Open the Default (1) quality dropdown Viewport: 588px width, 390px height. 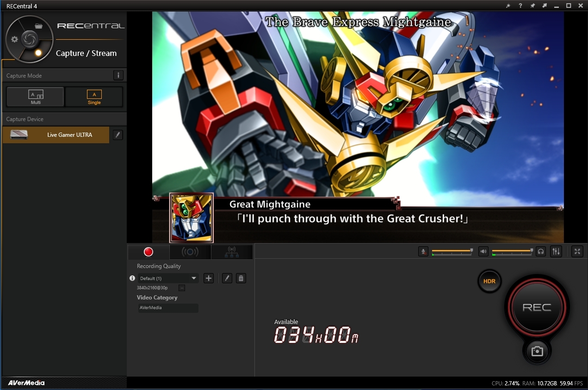[168, 278]
